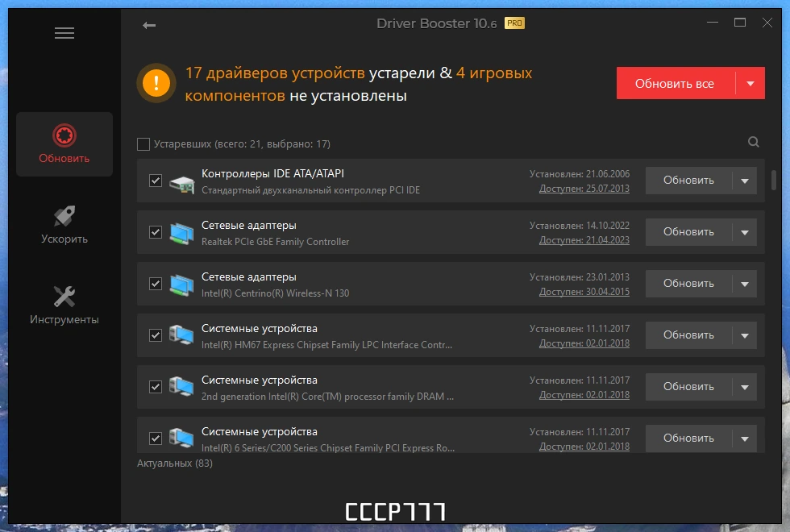Uncheck the Realtek PCIe GbE row
This screenshot has width=790, height=532.
pyautogui.click(x=156, y=232)
